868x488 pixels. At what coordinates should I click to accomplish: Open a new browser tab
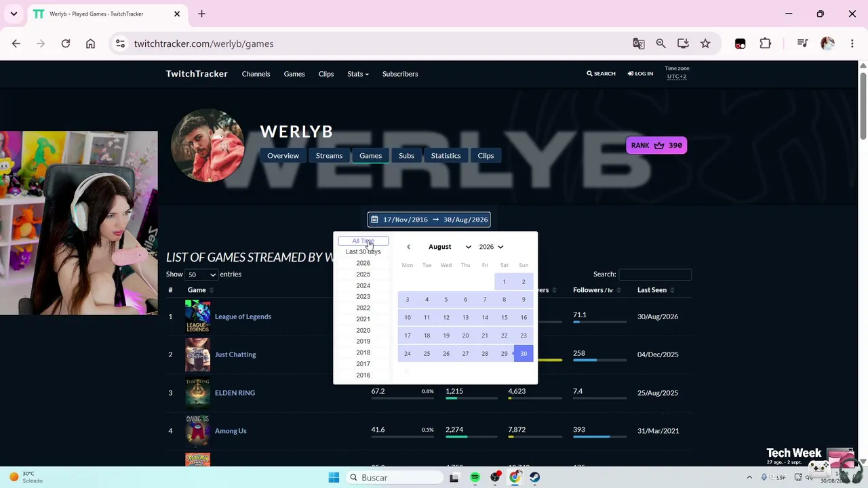point(201,14)
